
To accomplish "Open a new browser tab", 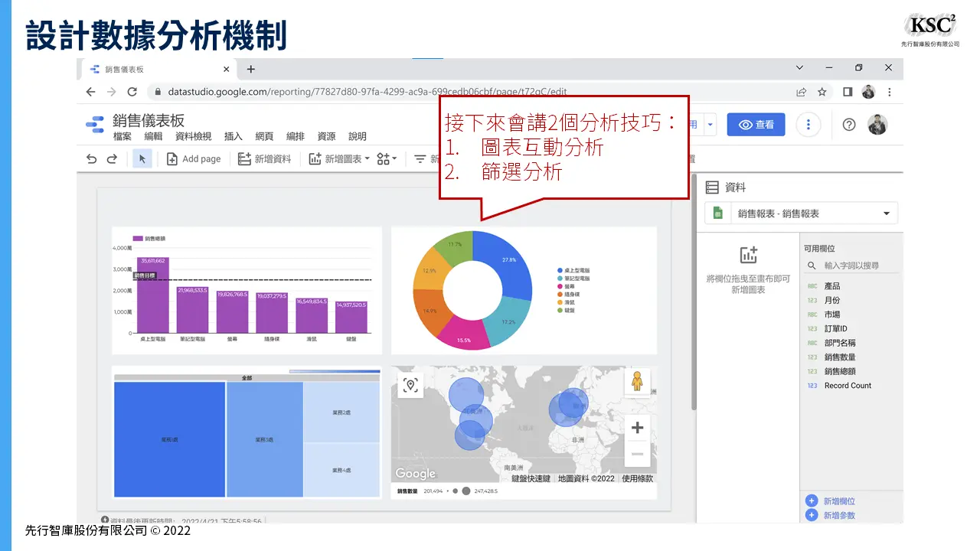I will (x=250, y=69).
